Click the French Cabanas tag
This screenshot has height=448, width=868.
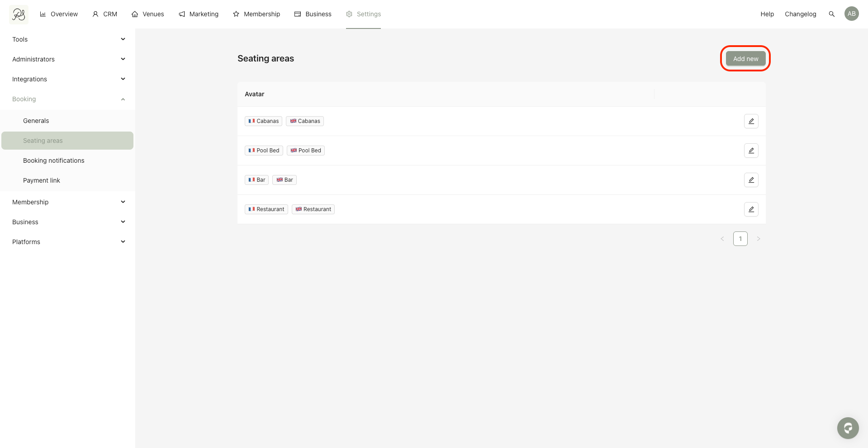[264, 121]
